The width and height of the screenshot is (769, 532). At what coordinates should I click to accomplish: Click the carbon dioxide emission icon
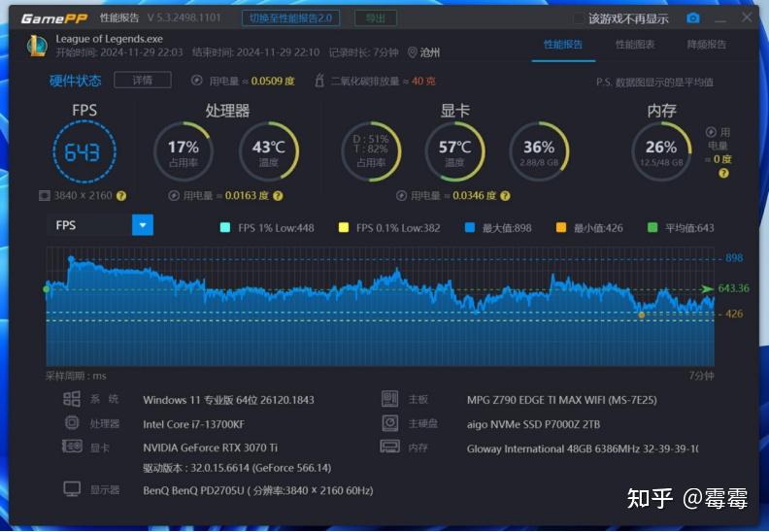pyautogui.click(x=318, y=80)
